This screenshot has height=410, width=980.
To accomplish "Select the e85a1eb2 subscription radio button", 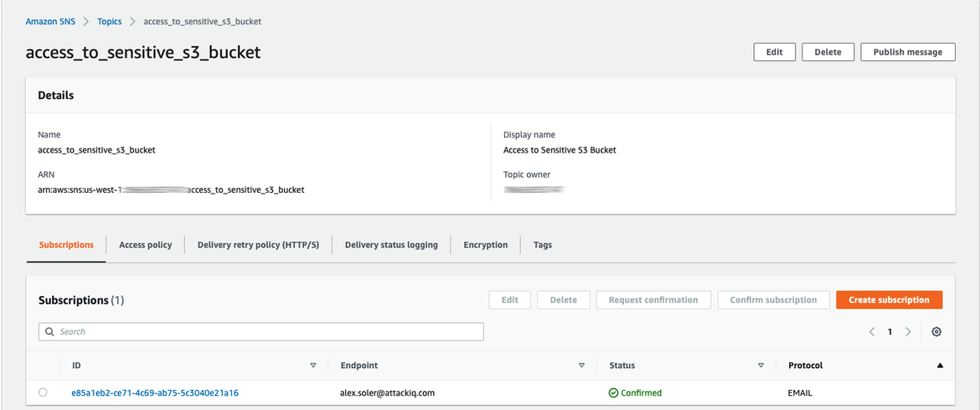I will [43, 392].
